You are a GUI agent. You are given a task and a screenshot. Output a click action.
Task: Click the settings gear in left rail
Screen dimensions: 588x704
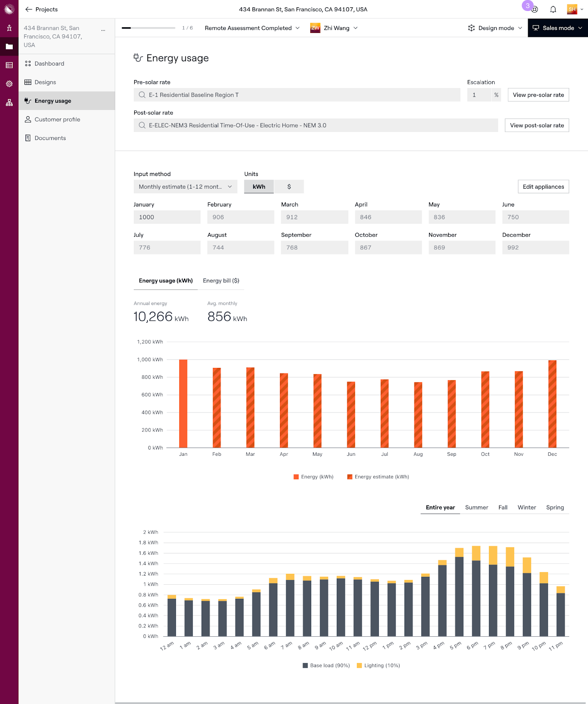(9, 84)
